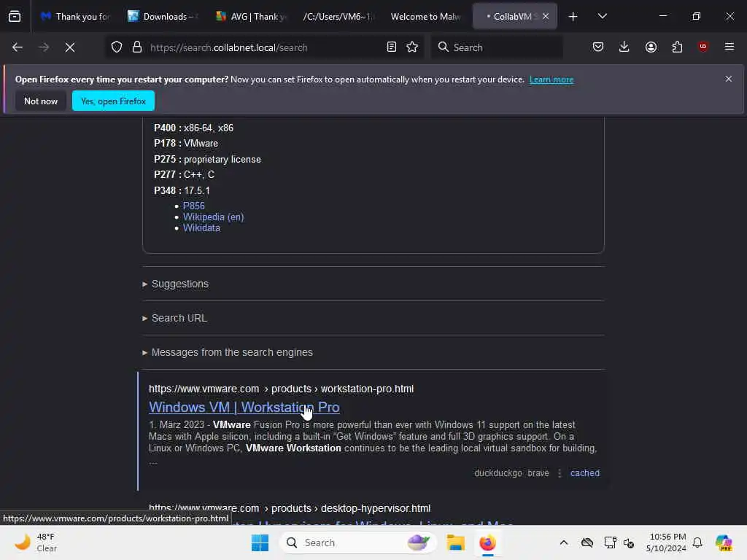Open clock showing 10:56 PM

pos(666,542)
